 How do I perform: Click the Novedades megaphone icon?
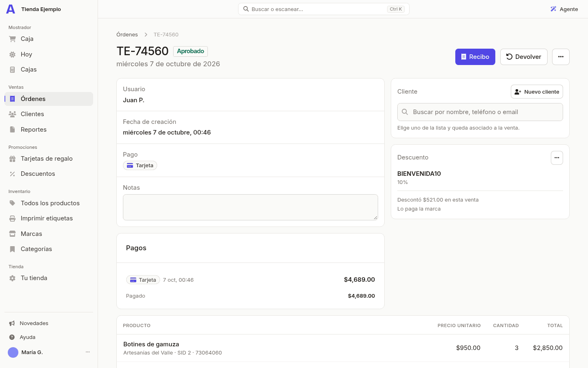(12, 323)
